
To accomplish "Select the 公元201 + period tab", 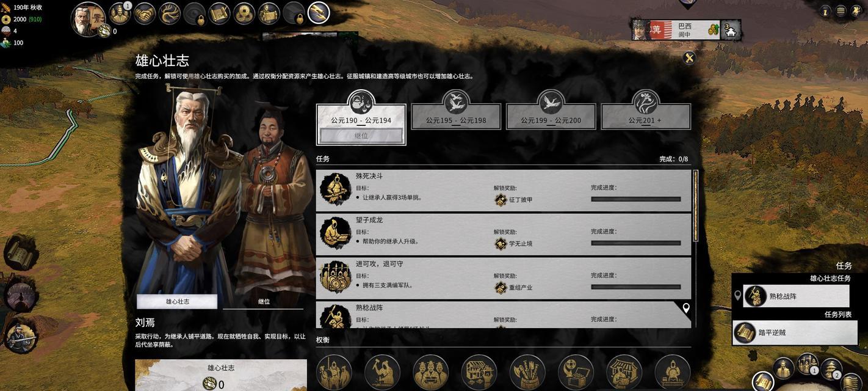I will click(646, 116).
